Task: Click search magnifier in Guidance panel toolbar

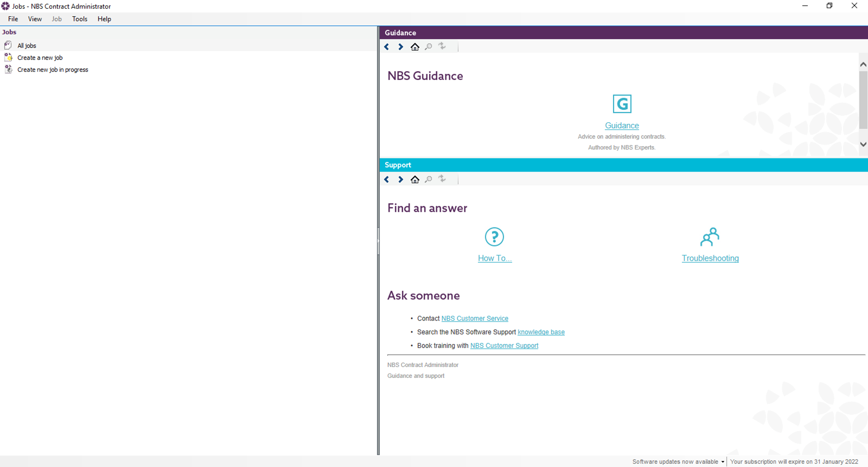Action: coord(429,47)
